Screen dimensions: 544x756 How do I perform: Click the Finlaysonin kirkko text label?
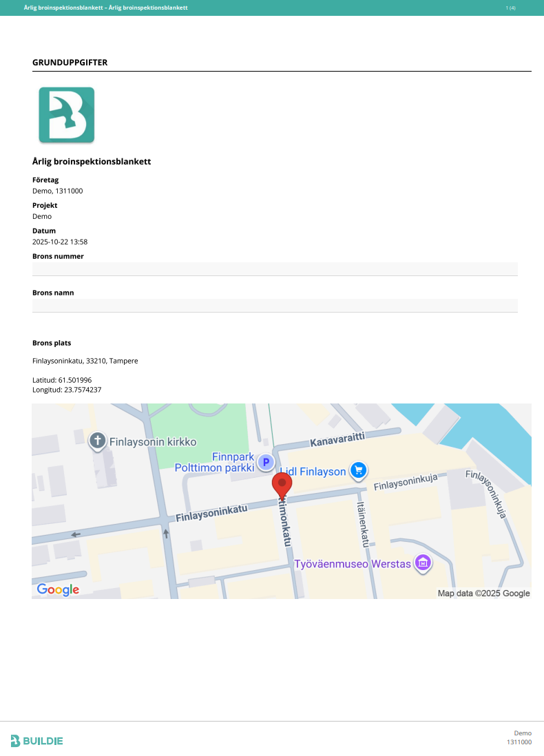pyautogui.click(x=153, y=441)
